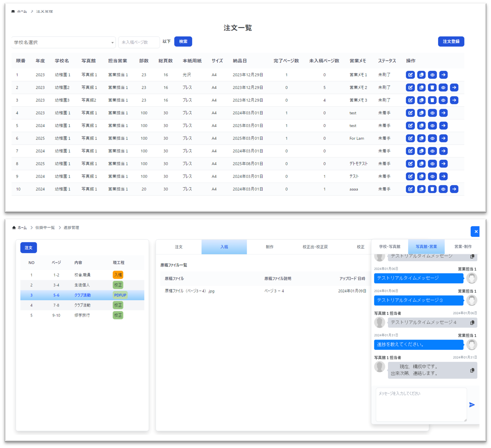
Task: View order row 8 with eye icon
Action: (x=432, y=164)
